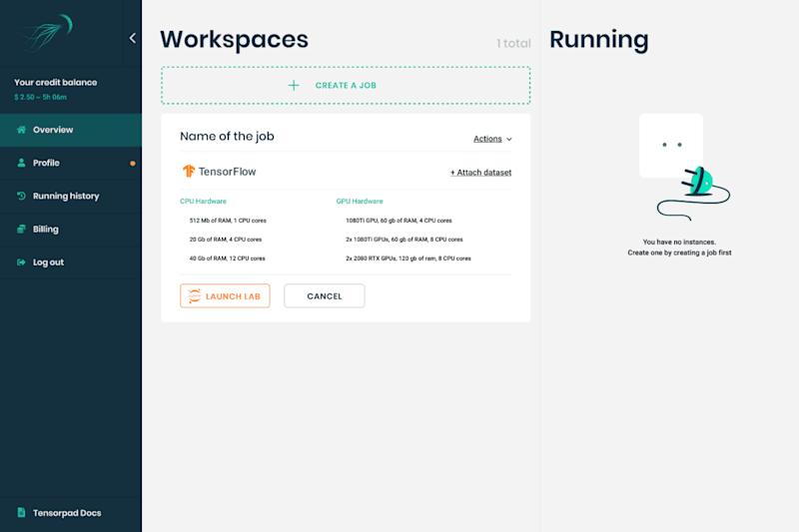The width and height of the screenshot is (799, 532).
Task: Click the Log out arrow icon
Action: tap(21, 263)
